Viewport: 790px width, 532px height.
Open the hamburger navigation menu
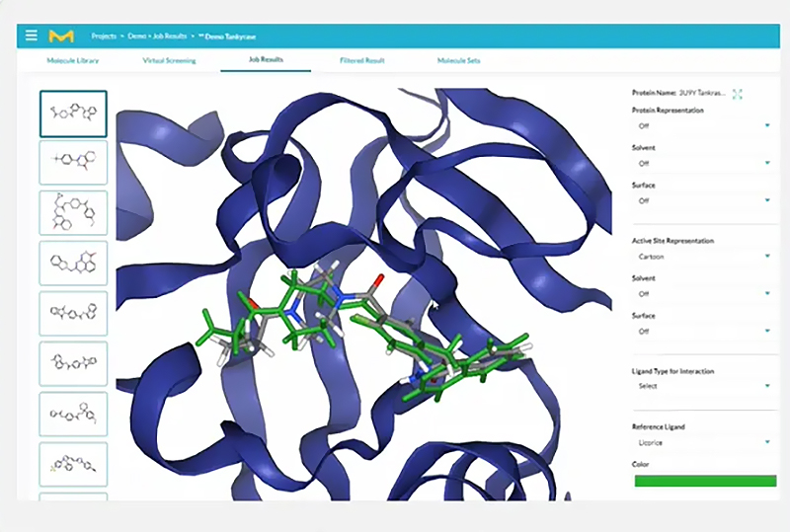(32, 36)
